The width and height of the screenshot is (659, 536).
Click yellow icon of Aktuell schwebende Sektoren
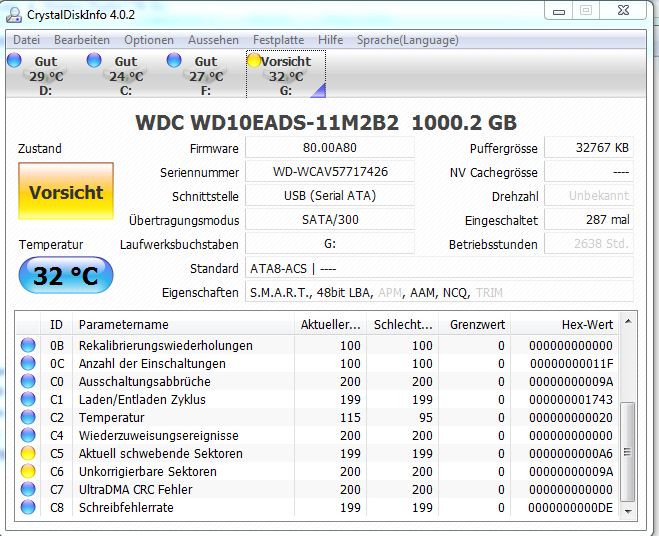tap(28, 453)
